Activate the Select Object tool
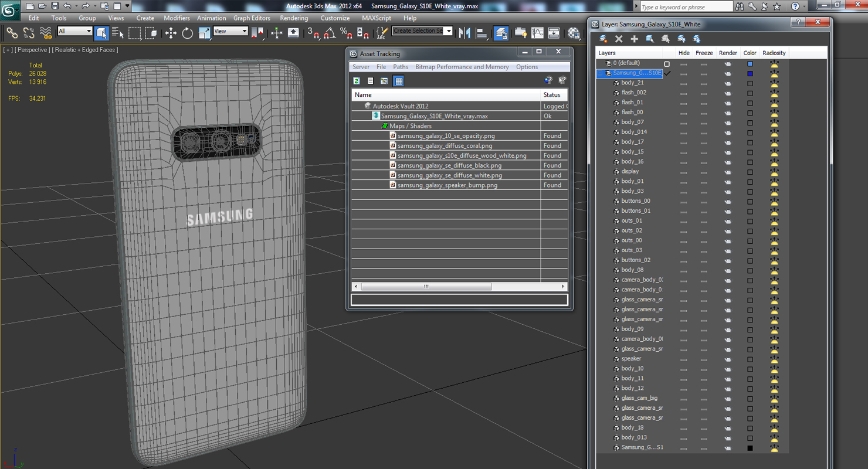The height and width of the screenshot is (469, 868). click(101, 33)
